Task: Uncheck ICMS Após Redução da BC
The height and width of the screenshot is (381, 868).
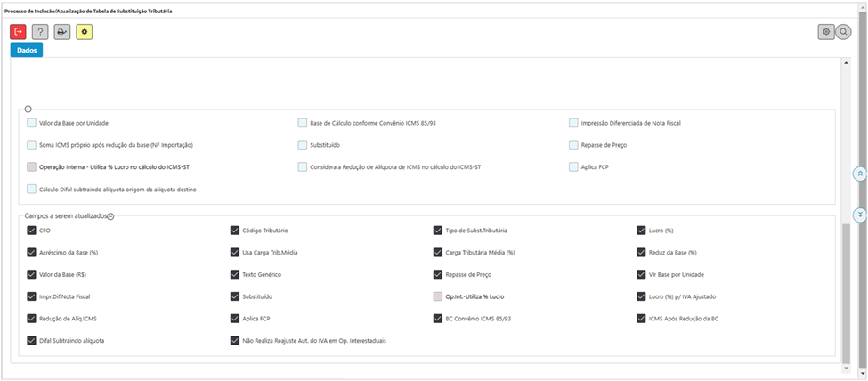Action: click(642, 318)
